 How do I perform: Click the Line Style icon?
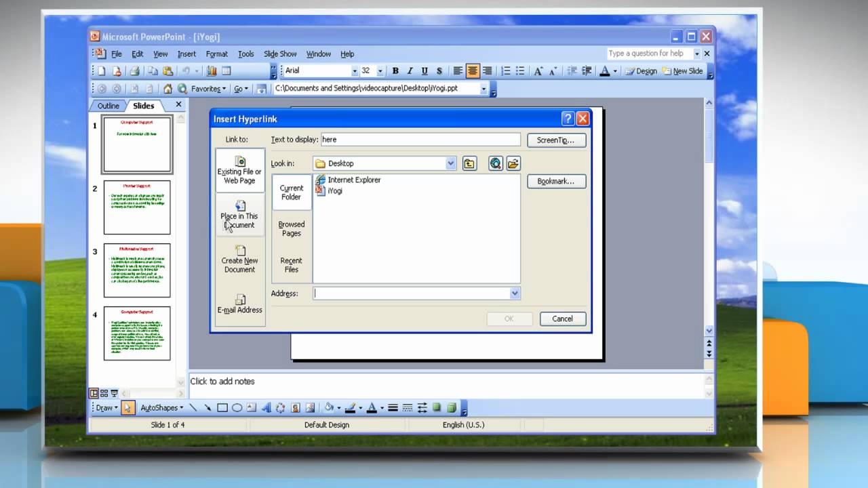393,408
